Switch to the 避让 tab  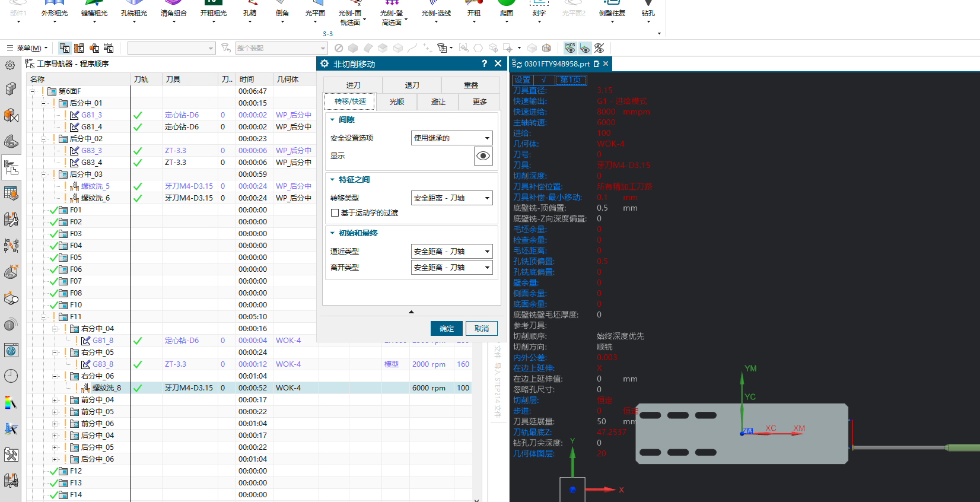tap(438, 102)
